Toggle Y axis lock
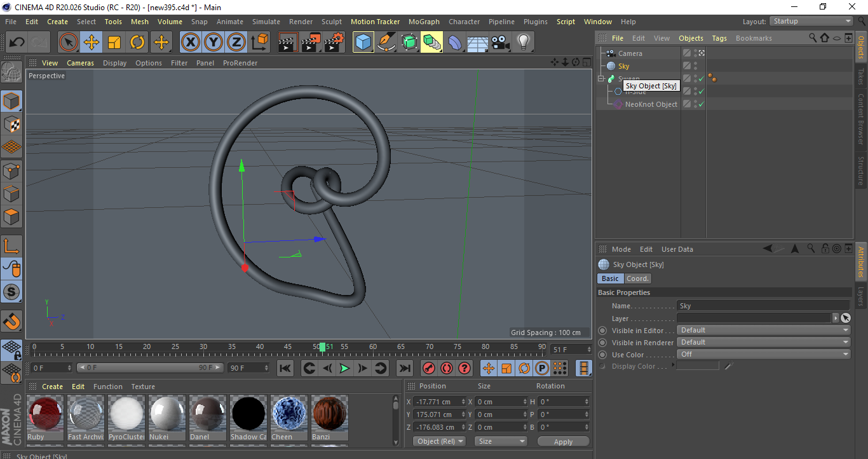 [x=213, y=43]
